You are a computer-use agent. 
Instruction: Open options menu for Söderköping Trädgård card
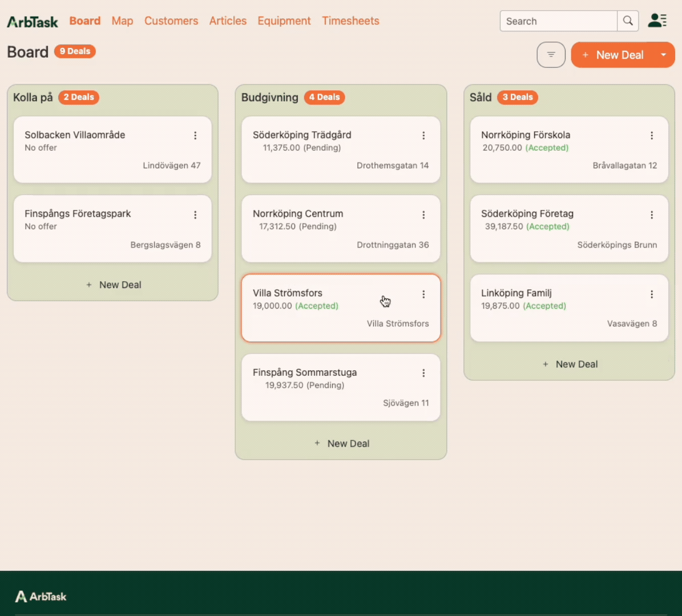[423, 136]
